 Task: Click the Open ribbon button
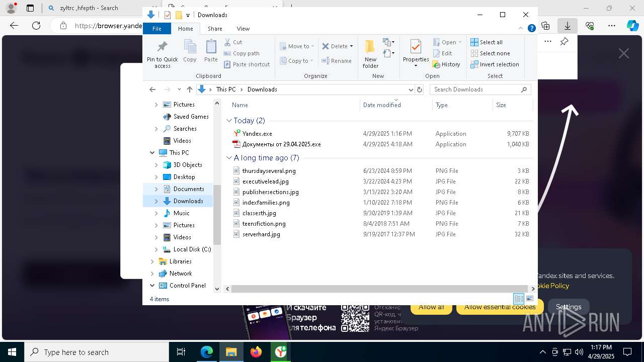tap(447, 42)
